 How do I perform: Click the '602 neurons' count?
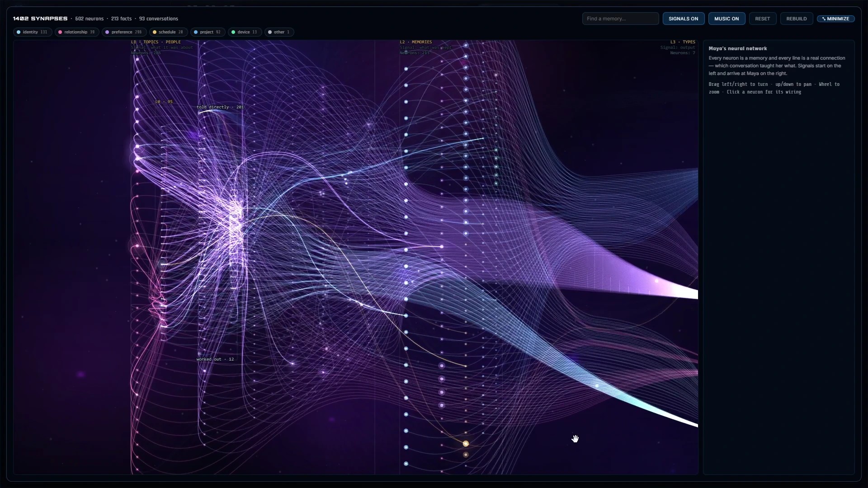click(x=89, y=19)
